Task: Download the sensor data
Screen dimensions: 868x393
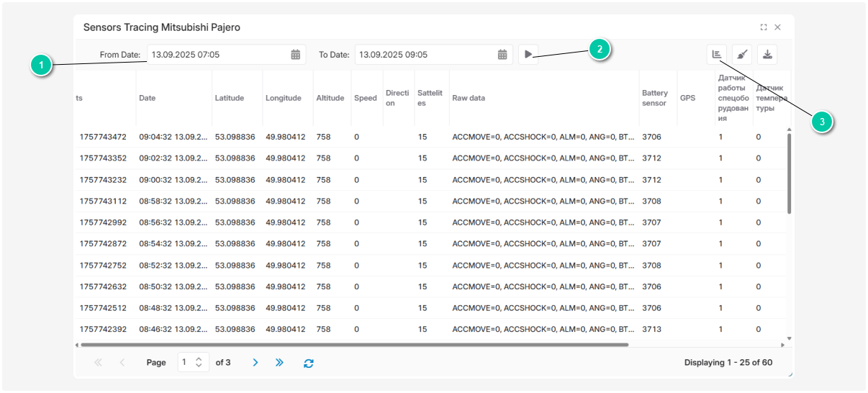Action: point(767,55)
